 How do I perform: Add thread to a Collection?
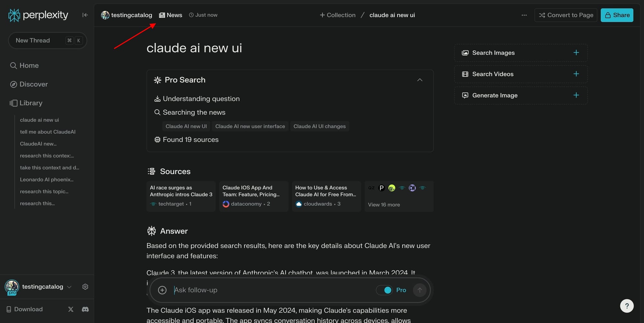(x=337, y=15)
